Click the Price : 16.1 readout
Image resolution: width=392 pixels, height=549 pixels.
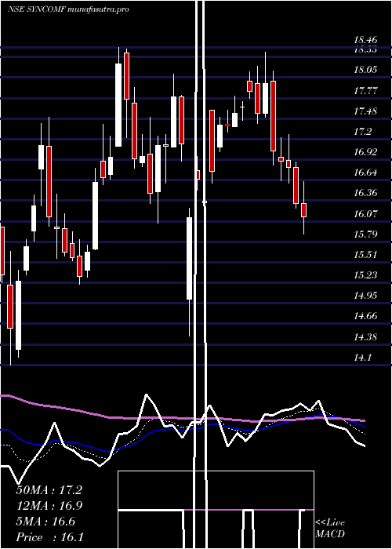(50, 537)
